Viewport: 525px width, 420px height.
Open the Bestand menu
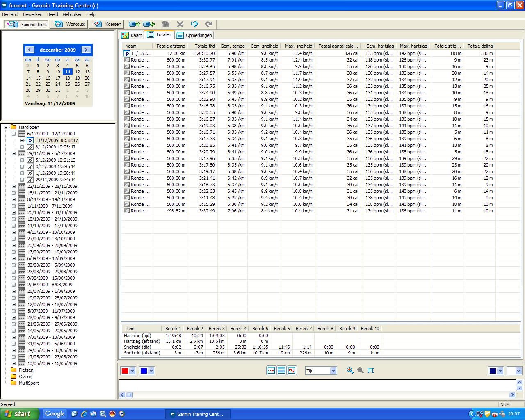(x=10, y=14)
